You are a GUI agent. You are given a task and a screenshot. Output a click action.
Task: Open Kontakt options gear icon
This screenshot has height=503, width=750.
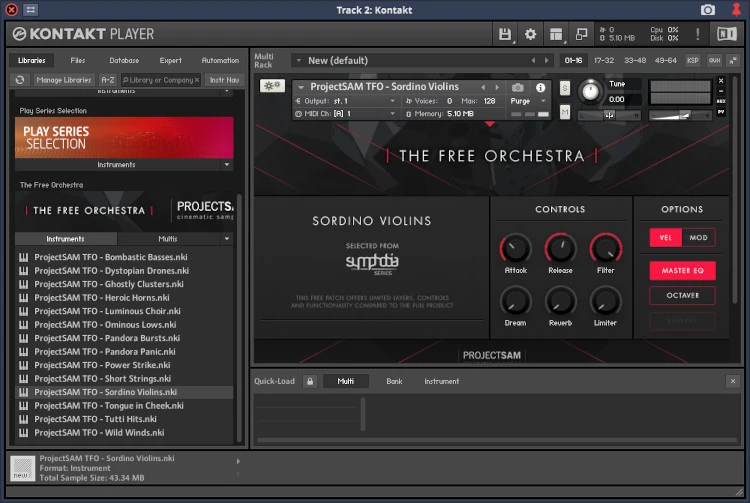tap(530, 34)
